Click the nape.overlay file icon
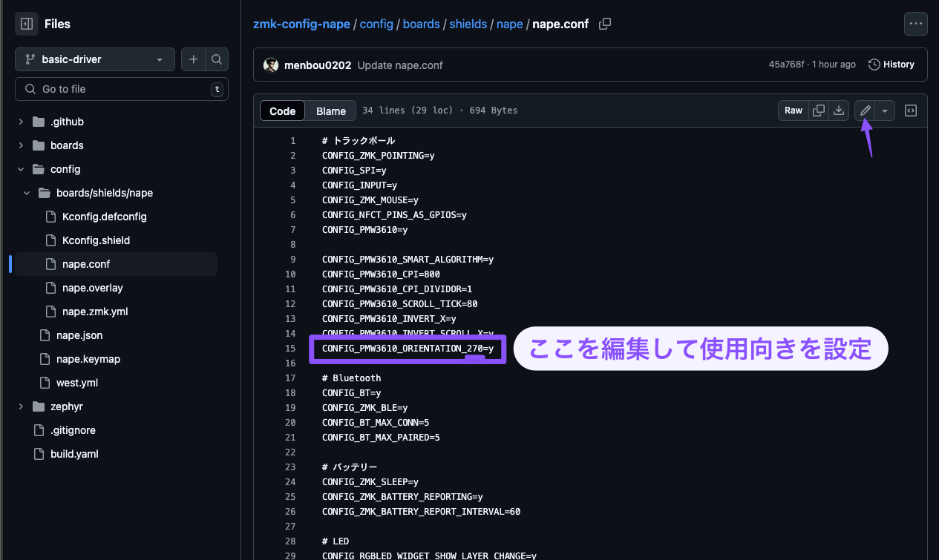Screen dimensions: 939x560 pos(50,288)
